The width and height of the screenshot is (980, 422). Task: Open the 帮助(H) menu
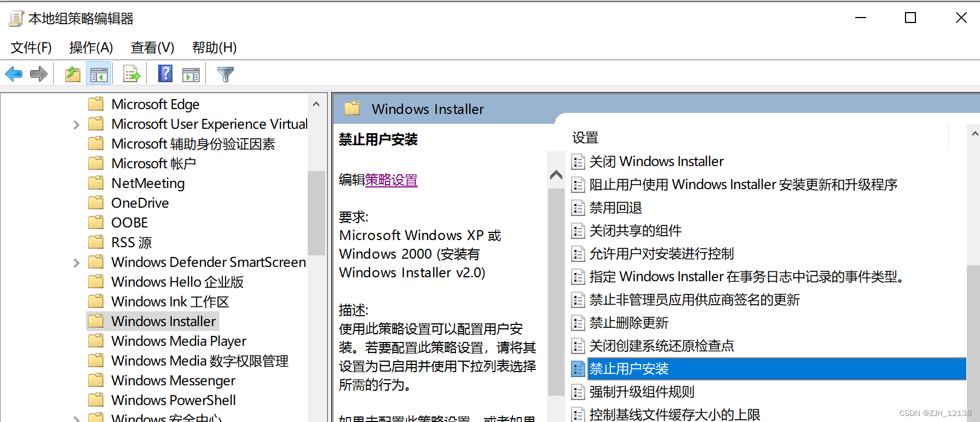tap(215, 48)
